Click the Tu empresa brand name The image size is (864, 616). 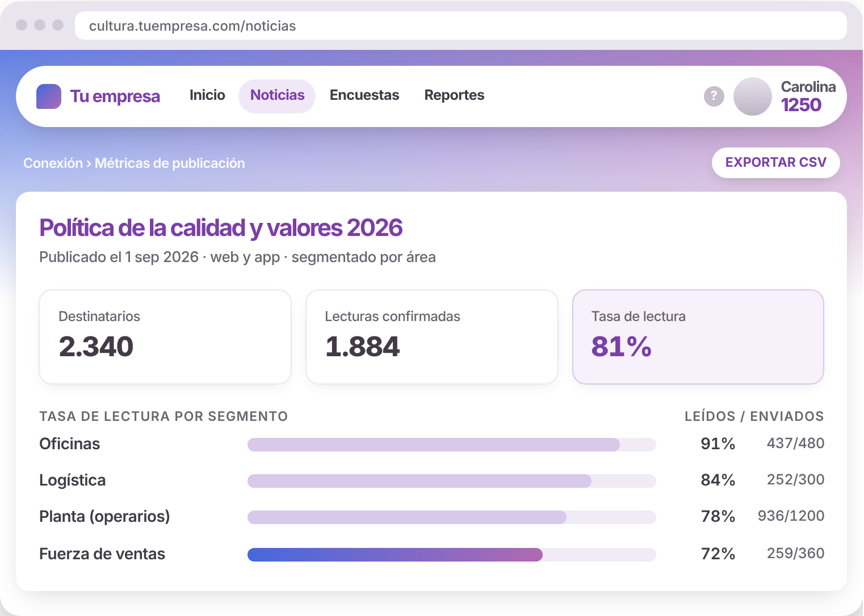click(115, 96)
